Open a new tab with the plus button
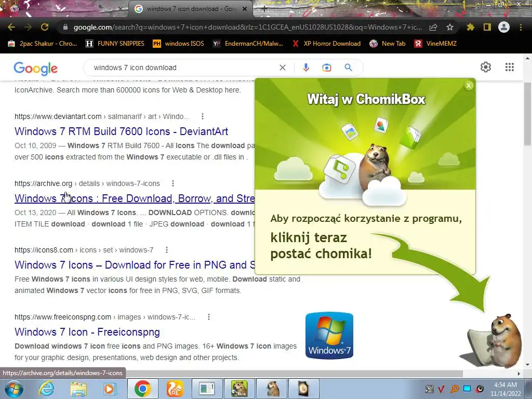Image resolution: width=532 pixels, height=399 pixels. [264, 9]
